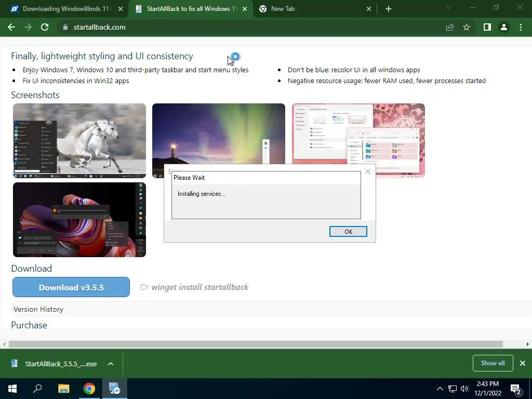Go back using the browser back arrow
Screen dimensions: 532x399
pyautogui.click(x=11, y=27)
